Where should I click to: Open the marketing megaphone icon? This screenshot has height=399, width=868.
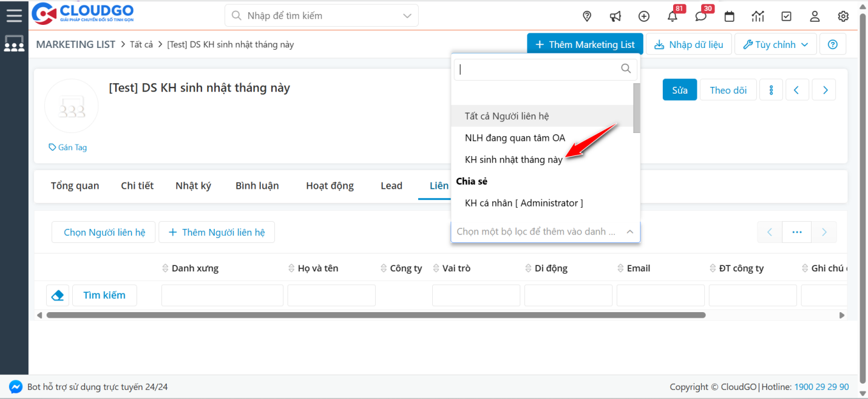click(615, 16)
